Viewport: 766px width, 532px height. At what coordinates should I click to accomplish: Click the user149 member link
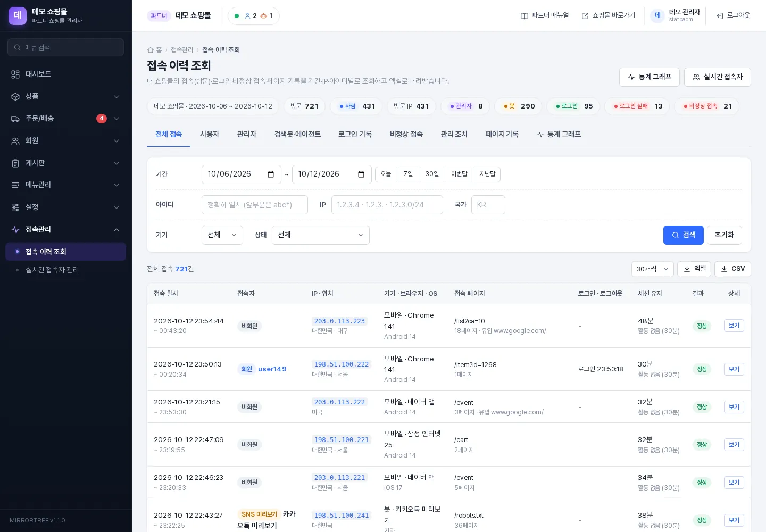click(x=272, y=369)
